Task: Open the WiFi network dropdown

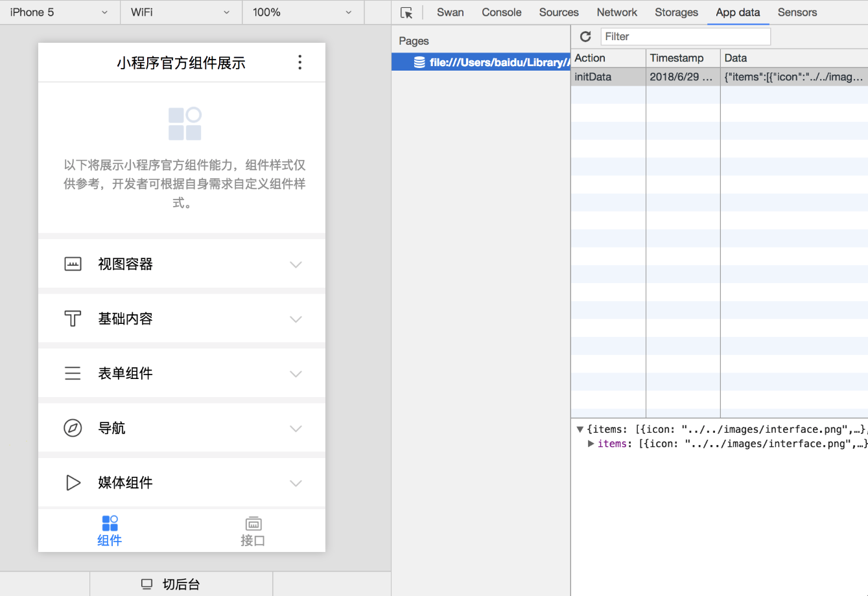Action: pos(180,12)
